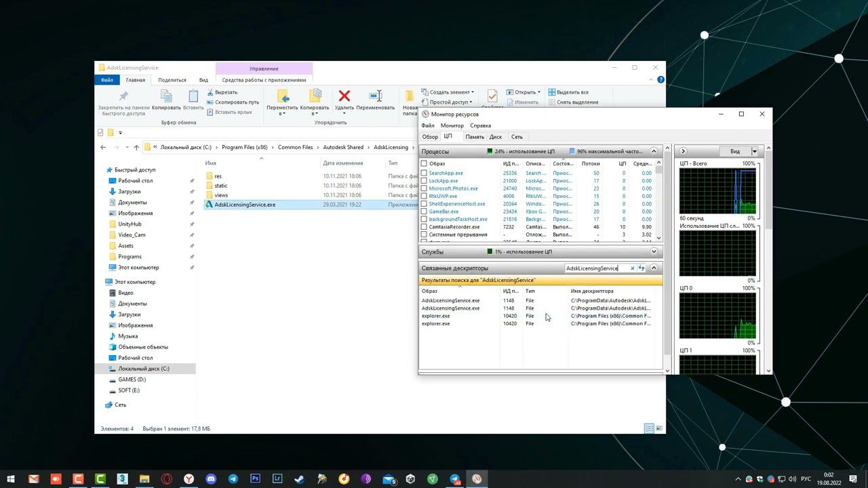Image resolution: width=868 pixels, height=488 pixels.
Task: Click the Вид button above the graphs
Action: (735, 151)
